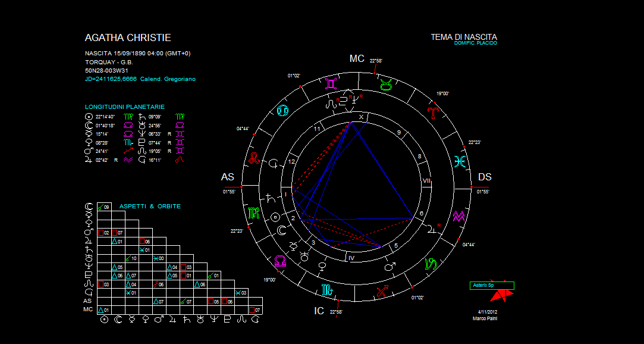Click the author name Marco Paini

tap(485, 318)
